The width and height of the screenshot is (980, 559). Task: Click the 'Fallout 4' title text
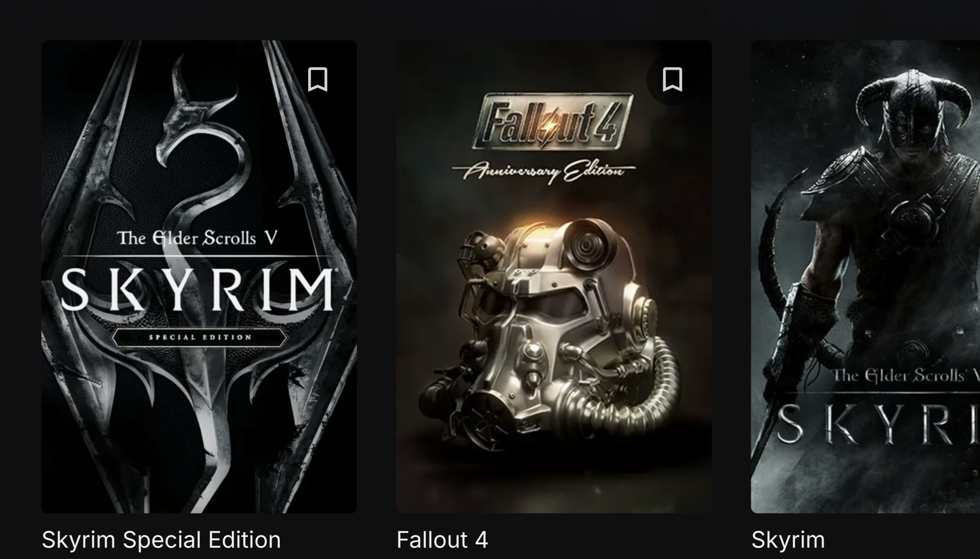(442, 539)
